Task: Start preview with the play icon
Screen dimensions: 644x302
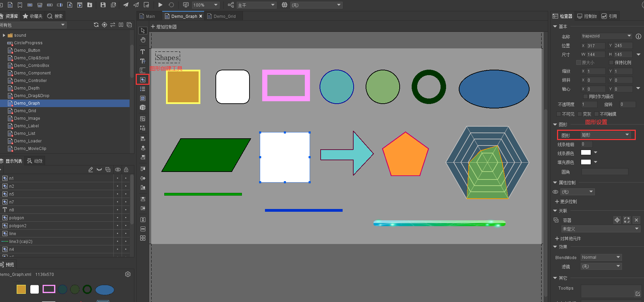Action: coord(160,5)
